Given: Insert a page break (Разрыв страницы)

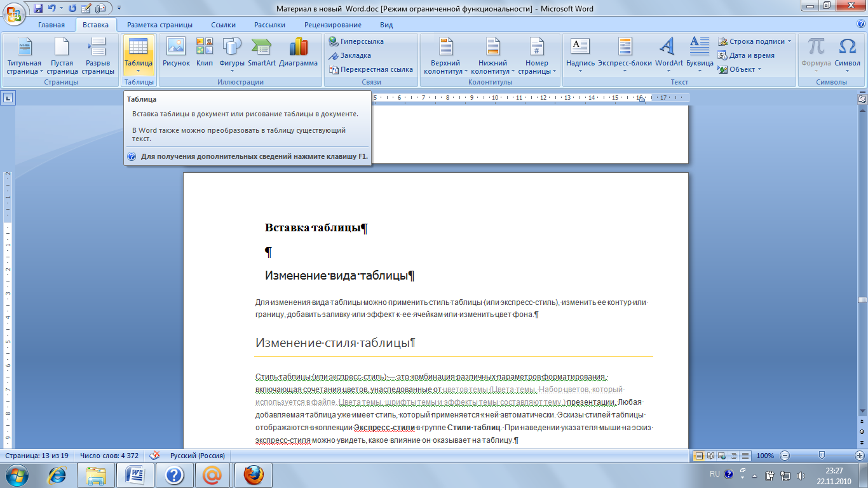Looking at the screenshot, I should click(98, 56).
